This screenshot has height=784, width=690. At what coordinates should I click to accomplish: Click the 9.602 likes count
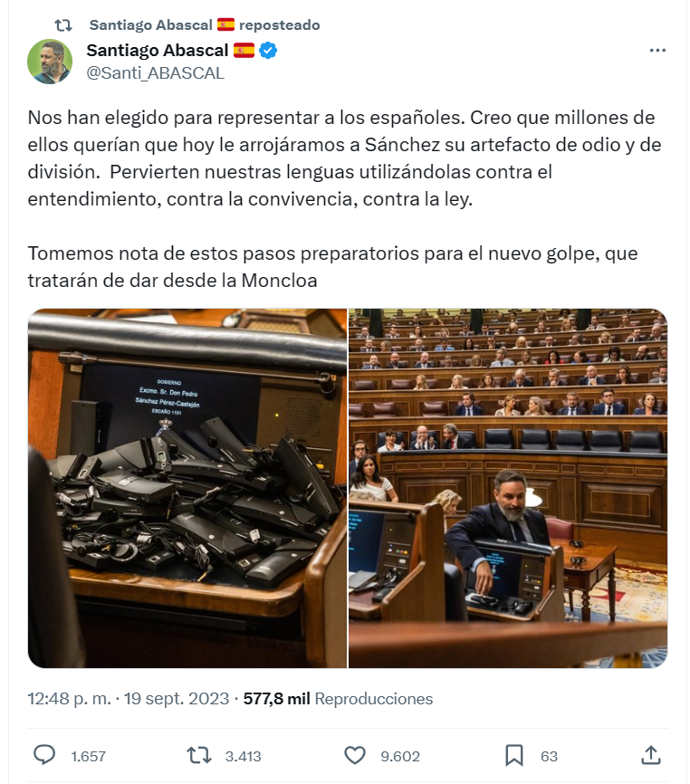[400, 756]
